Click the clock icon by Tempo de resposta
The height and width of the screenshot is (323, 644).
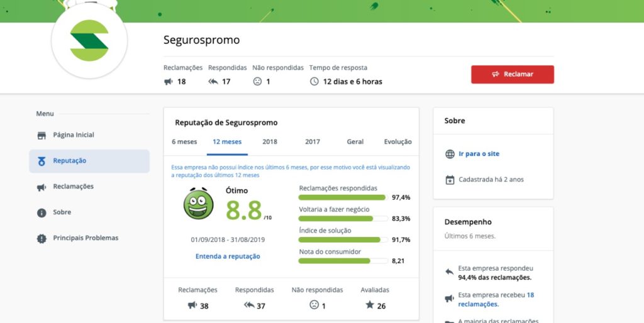[314, 81]
